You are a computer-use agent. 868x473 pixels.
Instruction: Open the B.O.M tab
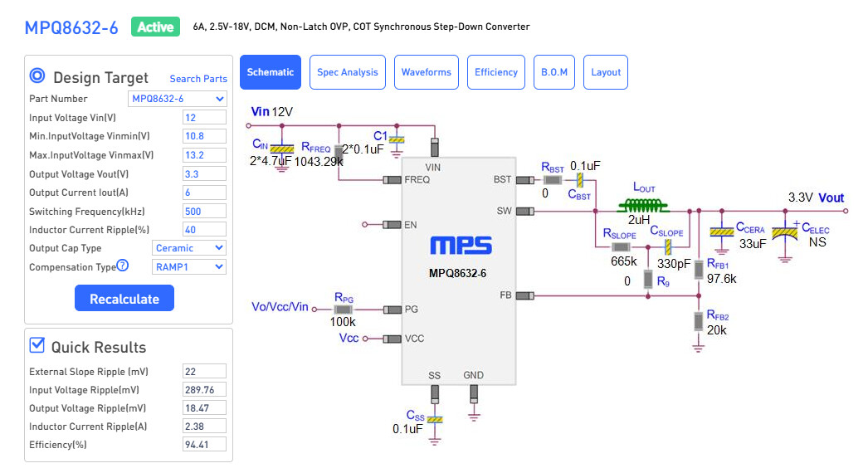click(554, 72)
